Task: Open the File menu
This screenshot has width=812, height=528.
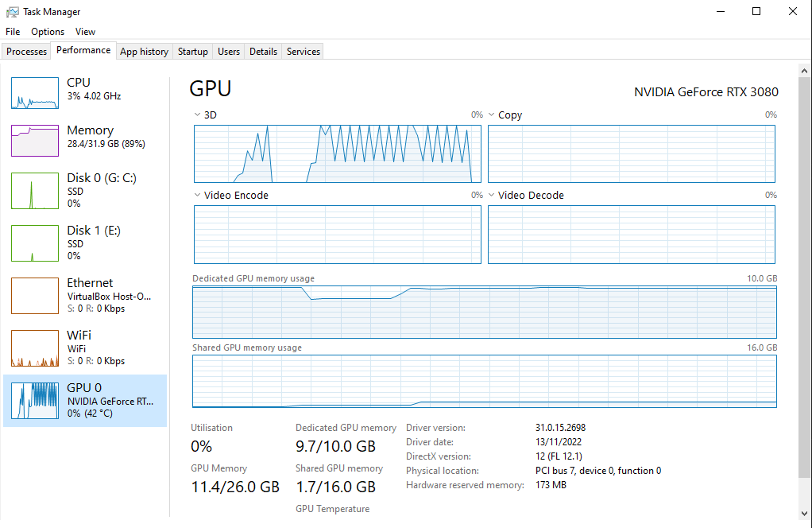Action: point(13,32)
